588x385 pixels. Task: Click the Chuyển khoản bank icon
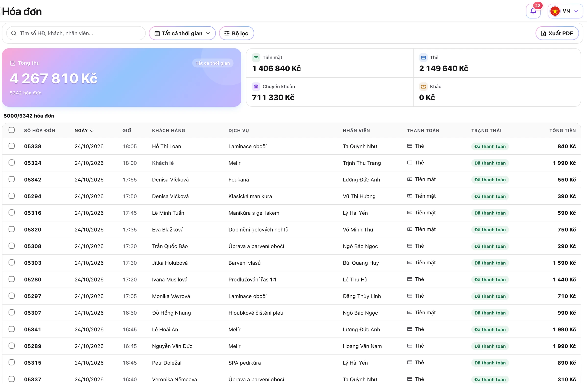(x=256, y=87)
